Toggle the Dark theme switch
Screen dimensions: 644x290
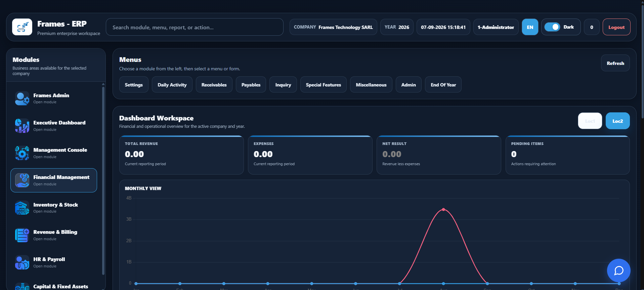[552, 27]
